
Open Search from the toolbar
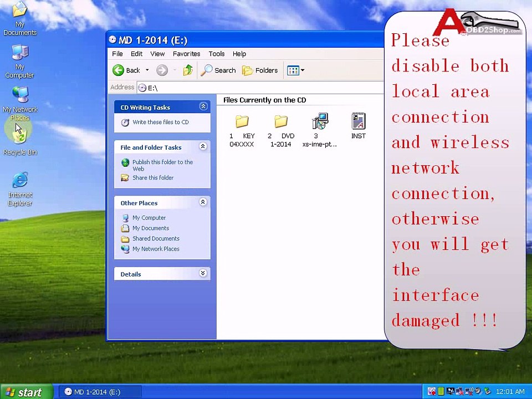(218, 70)
